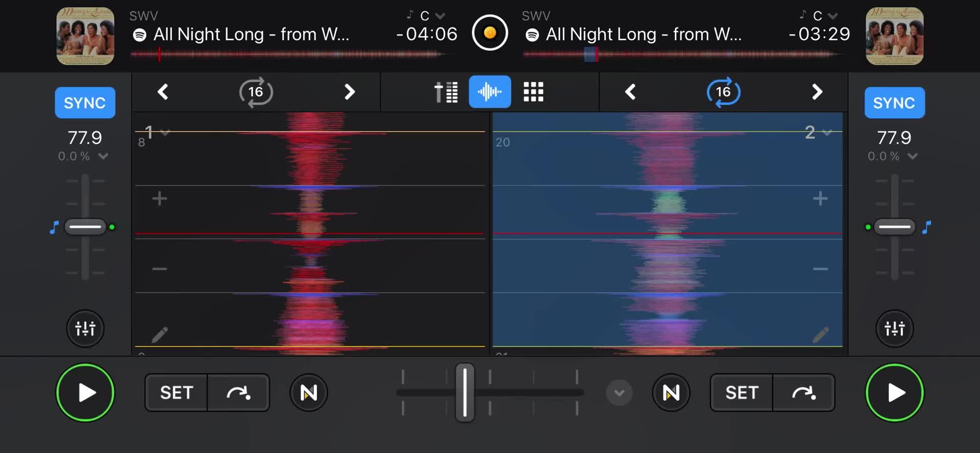Zoom out left waveform with minus

click(159, 269)
